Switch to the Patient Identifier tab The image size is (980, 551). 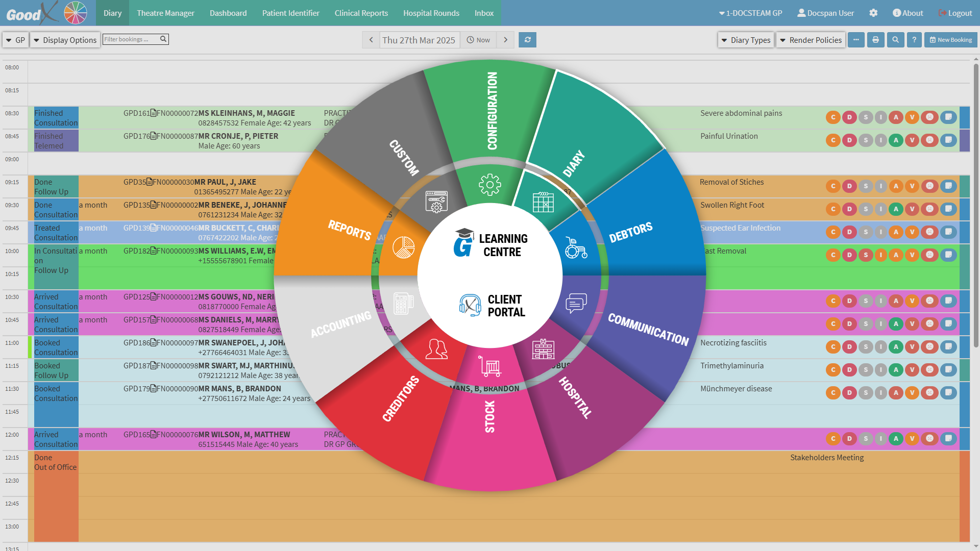tap(290, 13)
